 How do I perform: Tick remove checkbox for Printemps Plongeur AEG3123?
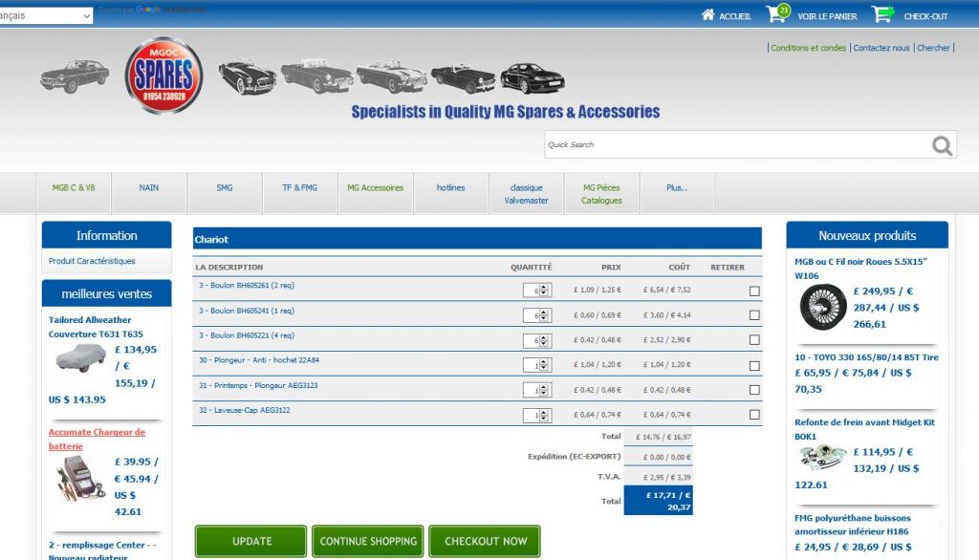754,390
